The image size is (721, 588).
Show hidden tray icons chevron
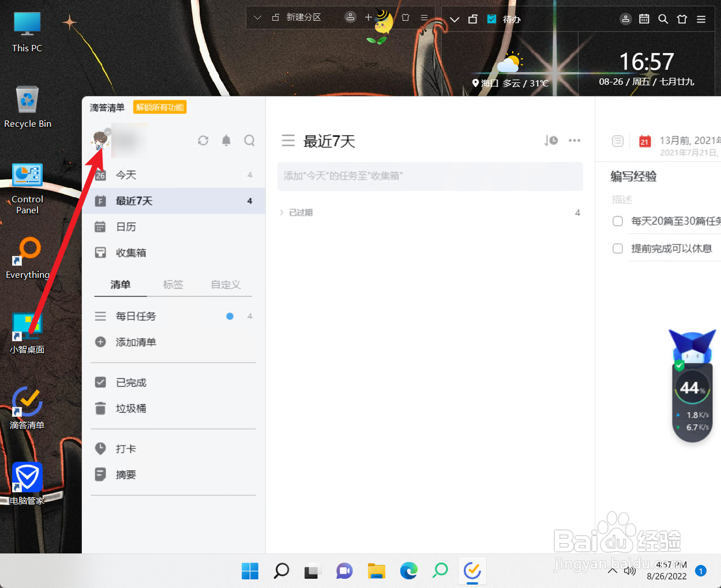tap(613, 571)
